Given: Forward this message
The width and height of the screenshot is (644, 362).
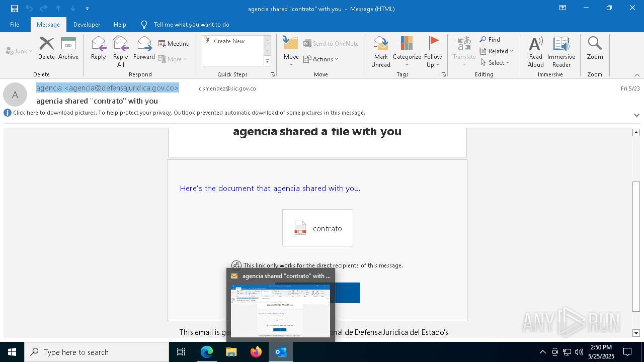Looking at the screenshot, I should point(144,48).
